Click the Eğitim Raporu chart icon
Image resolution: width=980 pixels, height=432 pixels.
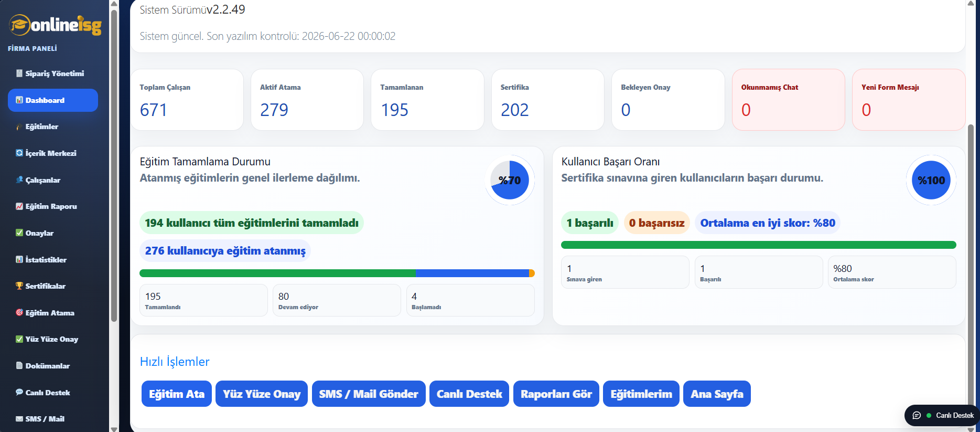coord(19,206)
